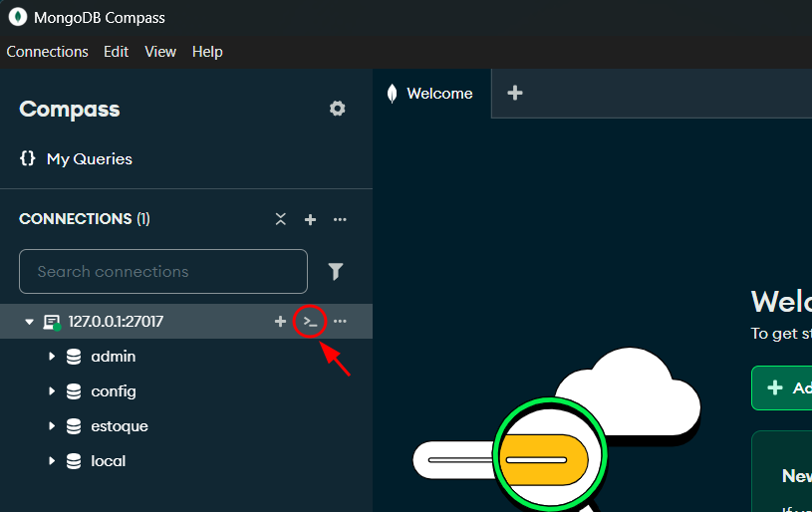Open the MongoDB shell for 127.0.0.1:27017
Viewport: 812px width, 512px height.
(310, 322)
